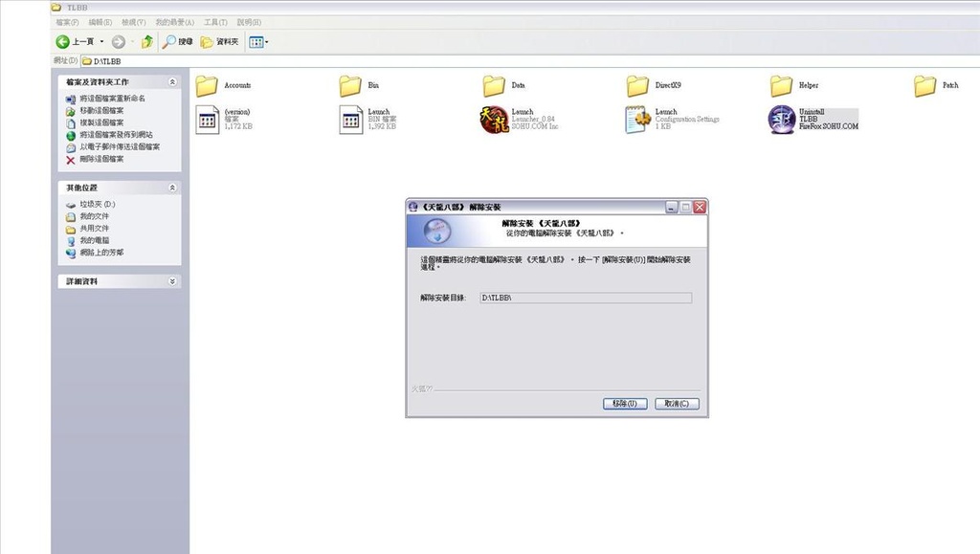Screen dimensions: 980x554
Task: Click Move this file task link
Action: pyautogui.click(x=101, y=111)
